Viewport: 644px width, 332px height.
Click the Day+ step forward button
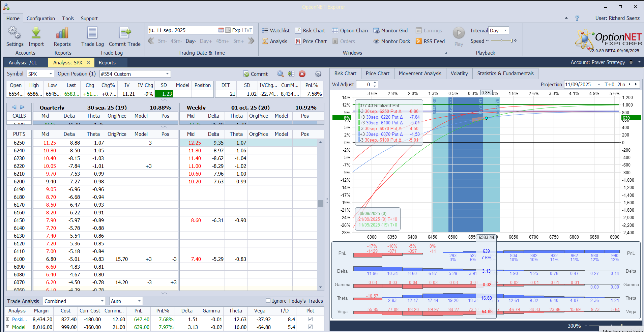click(206, 41)
